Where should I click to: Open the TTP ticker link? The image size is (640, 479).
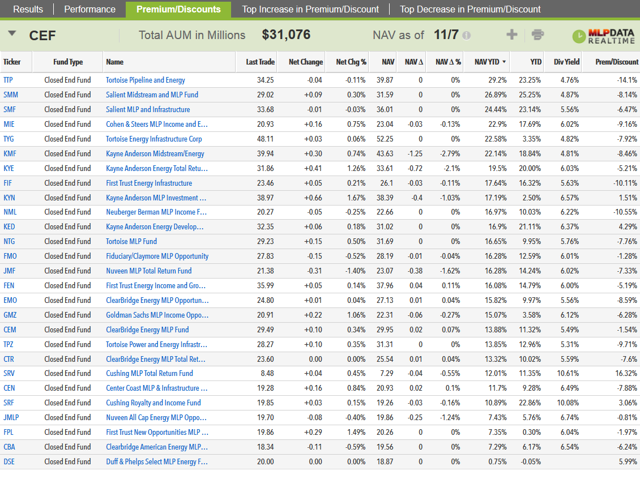click(x=8, y=80)
